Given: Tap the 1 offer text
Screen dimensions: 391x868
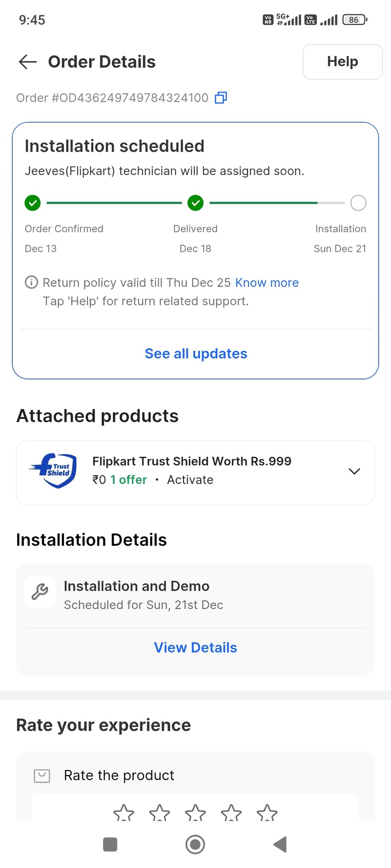Looking at the screenshot, I should click(128, 480).
